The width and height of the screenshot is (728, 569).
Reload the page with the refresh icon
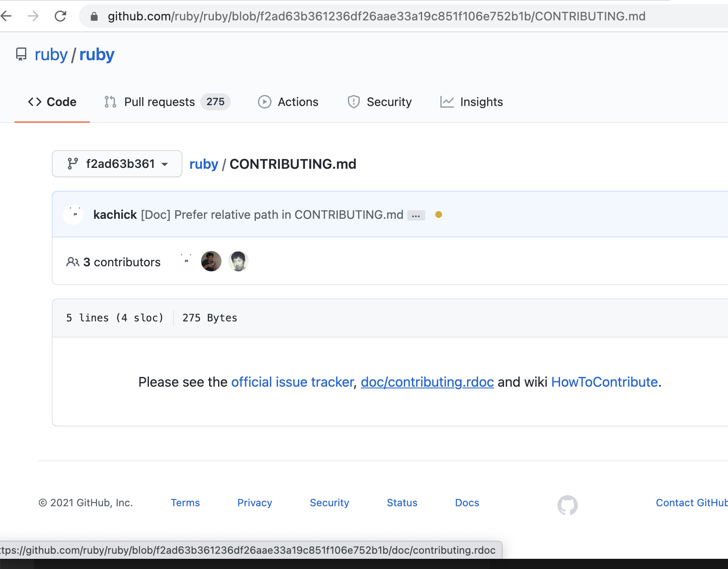pos(61,16)
